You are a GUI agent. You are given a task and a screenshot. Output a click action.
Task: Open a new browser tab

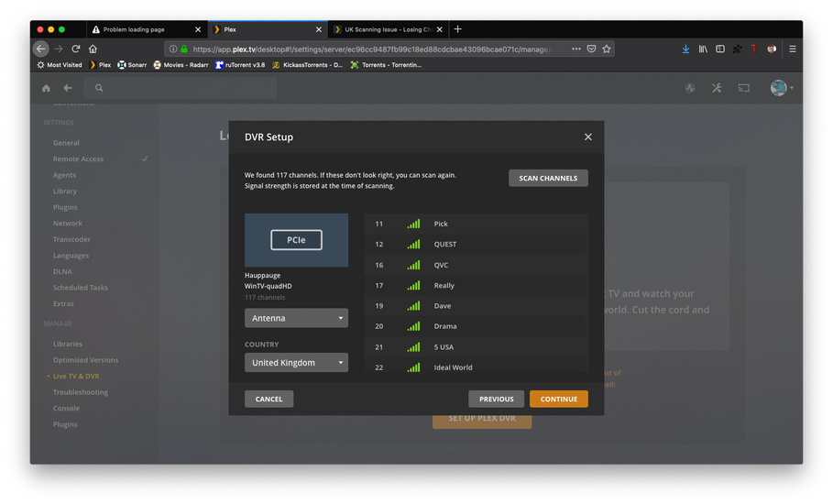click(x=458, y=29)
